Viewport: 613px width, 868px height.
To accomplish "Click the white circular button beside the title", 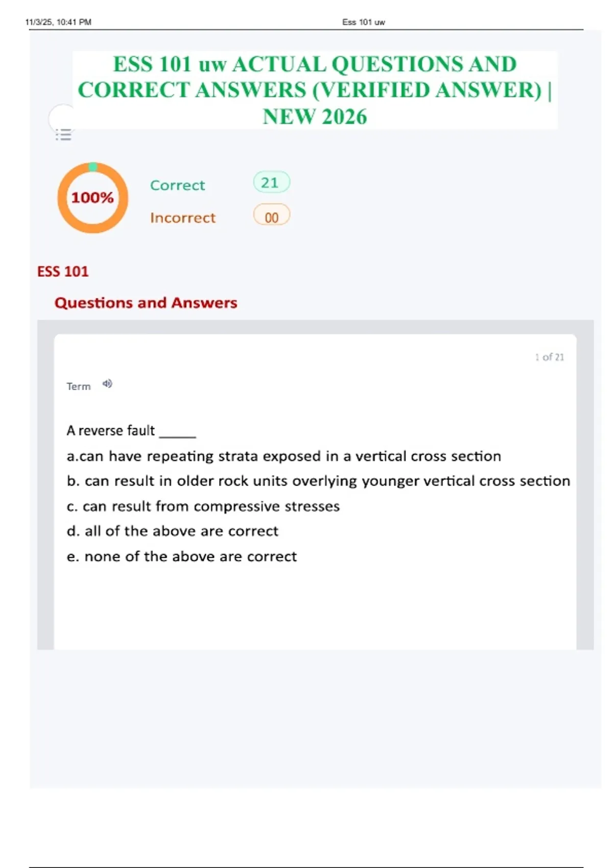I will 61,118.
